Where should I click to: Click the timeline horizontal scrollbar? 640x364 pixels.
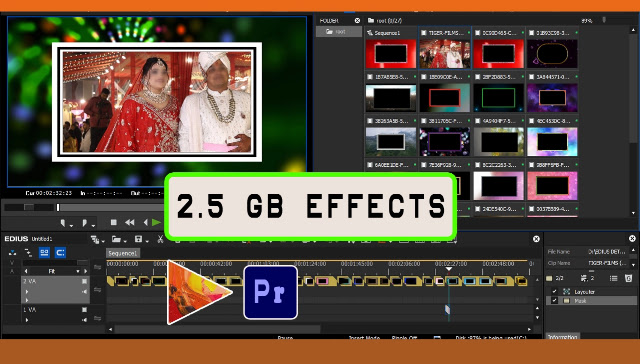click(218, 329)
